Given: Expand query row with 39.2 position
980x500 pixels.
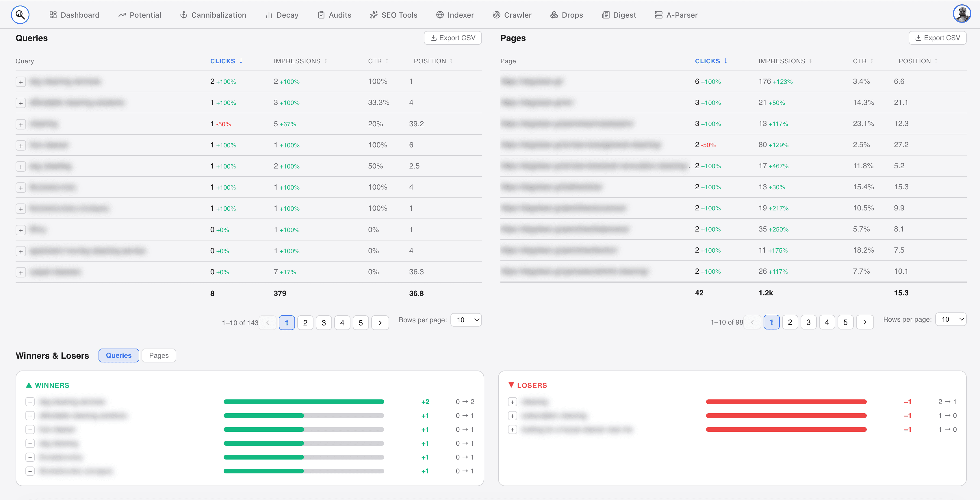Looking at the screenshot, I should (21, 125).
